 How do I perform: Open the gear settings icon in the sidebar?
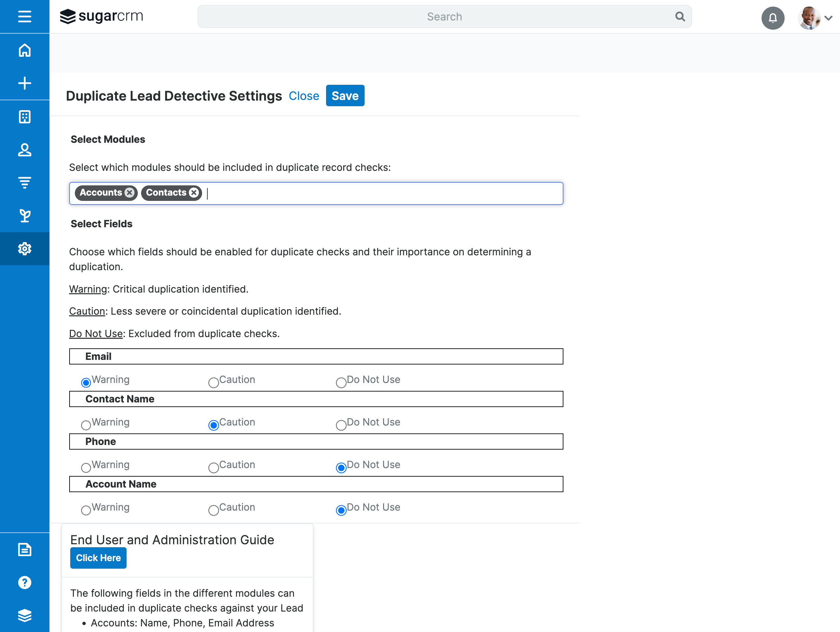pos(25,249)
